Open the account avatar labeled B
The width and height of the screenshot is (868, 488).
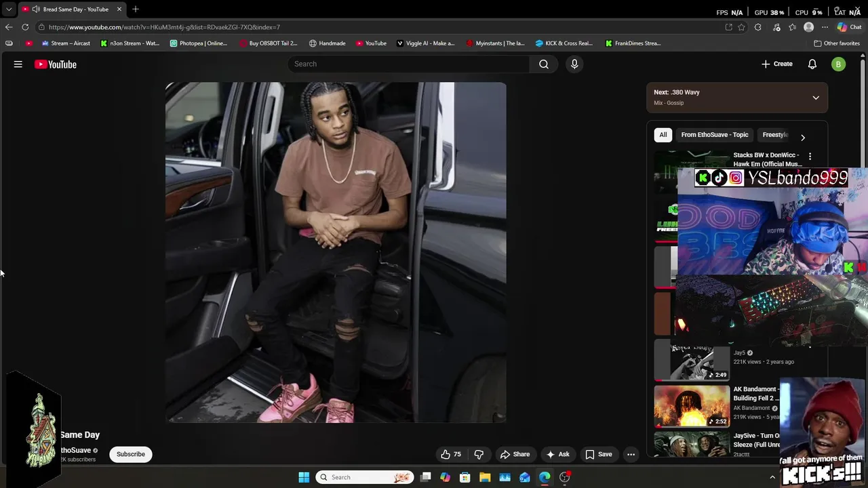[839, 64]
